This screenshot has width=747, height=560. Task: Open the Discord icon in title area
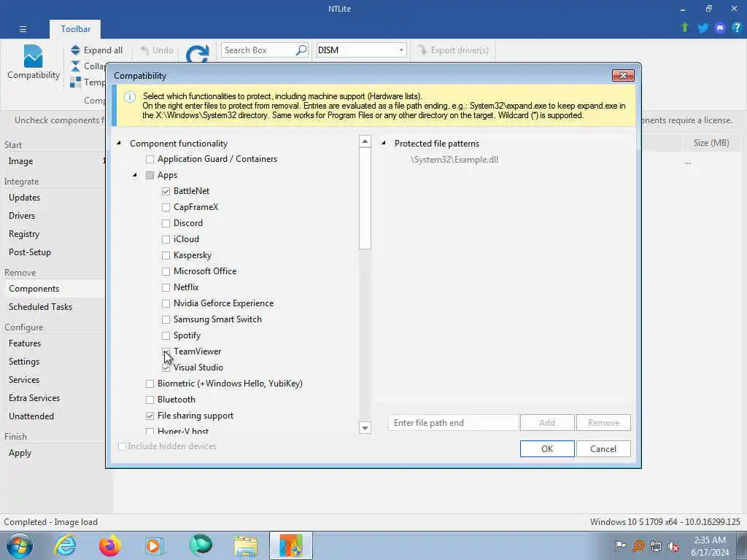coord(720,28)
